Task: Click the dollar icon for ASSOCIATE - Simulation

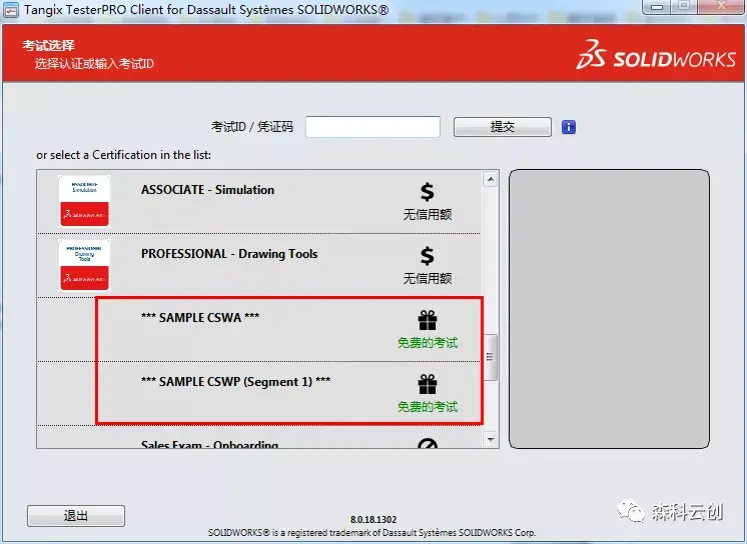Action: coord(427,191)
